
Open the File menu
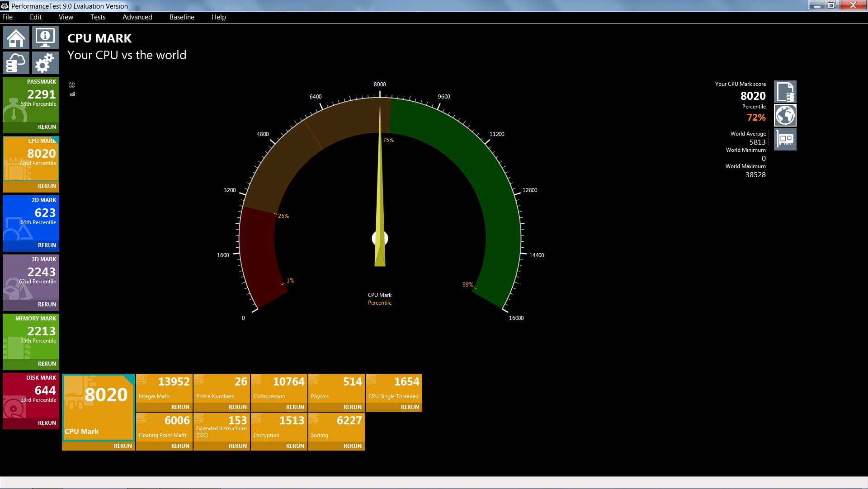[x=8, y=17]
